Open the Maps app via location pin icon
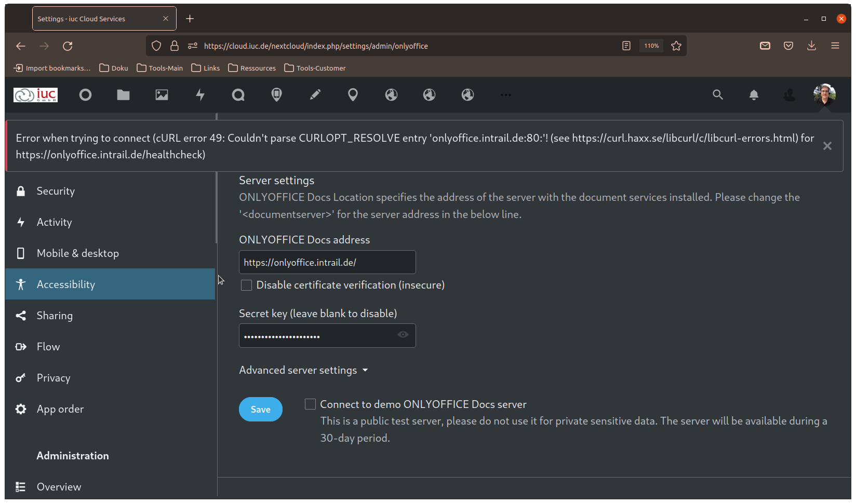This screenshot has width=856, height=504. point(353,95)
